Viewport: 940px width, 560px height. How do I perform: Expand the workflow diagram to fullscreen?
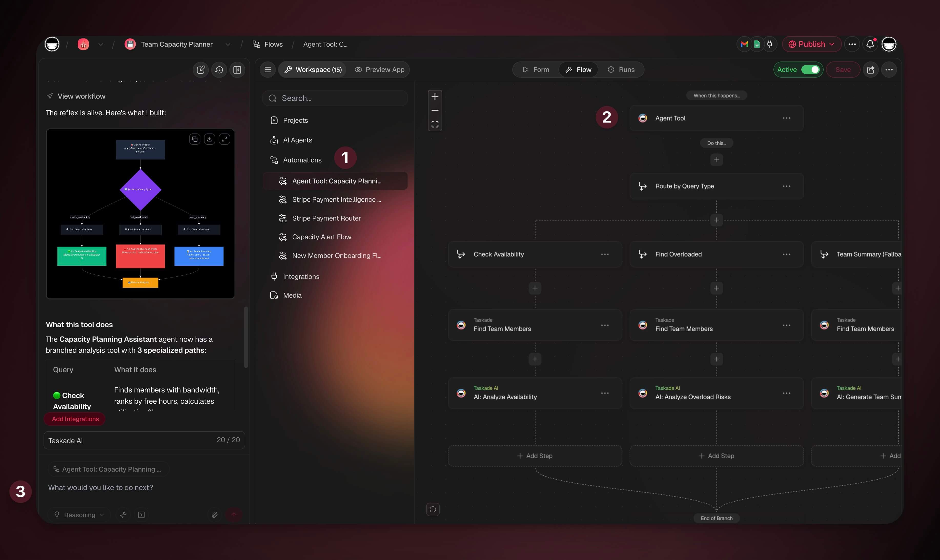pos(224,139)
